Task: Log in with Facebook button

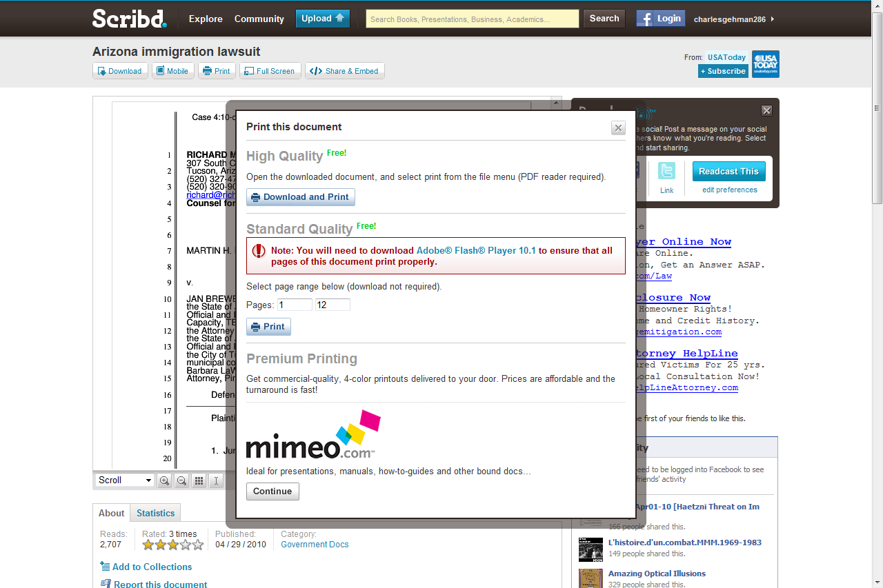Action: pyautogui.click(x=661, y=19)
